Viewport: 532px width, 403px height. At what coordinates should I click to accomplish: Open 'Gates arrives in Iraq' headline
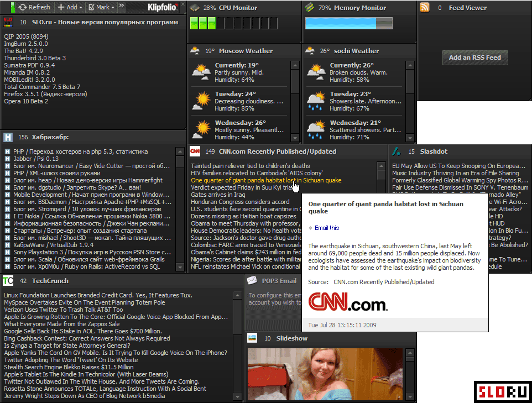pos(218,195)
